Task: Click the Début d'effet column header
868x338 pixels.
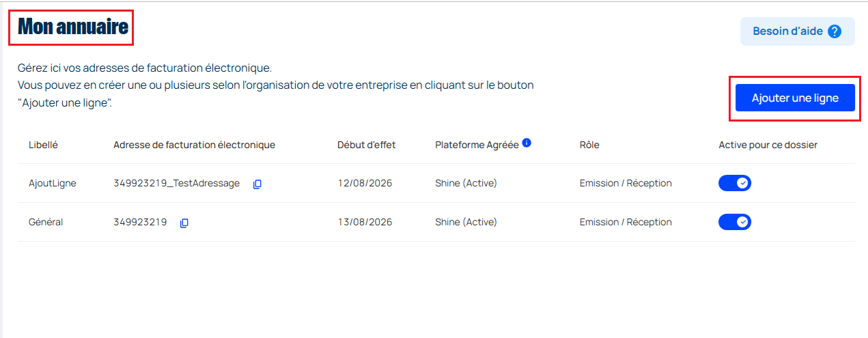Action: [x=366, y=145]
